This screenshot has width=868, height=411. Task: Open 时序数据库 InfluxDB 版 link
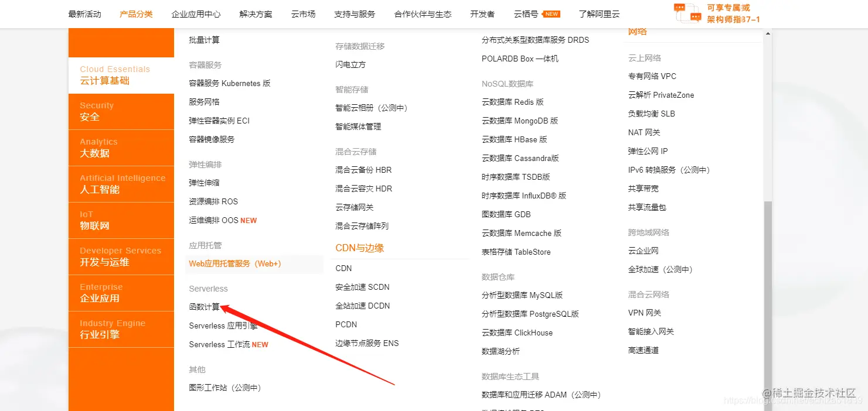tap(524, 196)
